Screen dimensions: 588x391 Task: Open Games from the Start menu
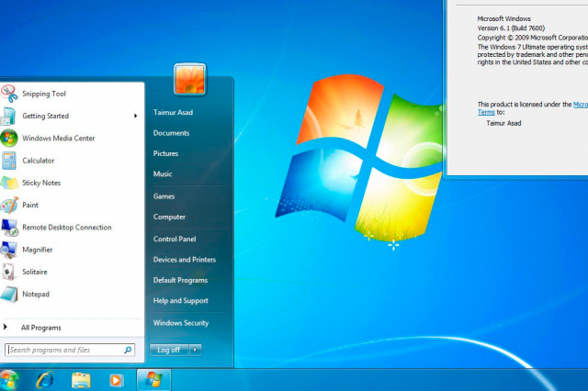164,196
